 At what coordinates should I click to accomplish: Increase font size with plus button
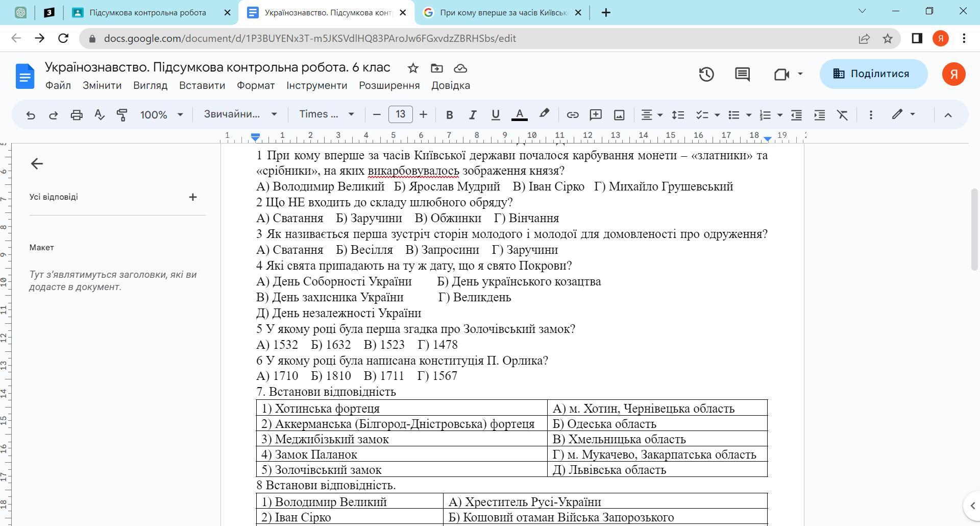click(423, 115)
